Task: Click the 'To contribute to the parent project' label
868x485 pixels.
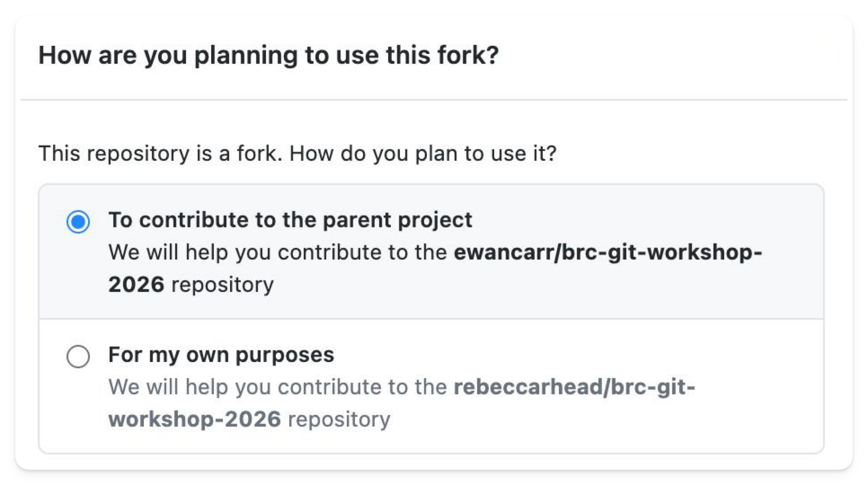Action: [290, 220]
